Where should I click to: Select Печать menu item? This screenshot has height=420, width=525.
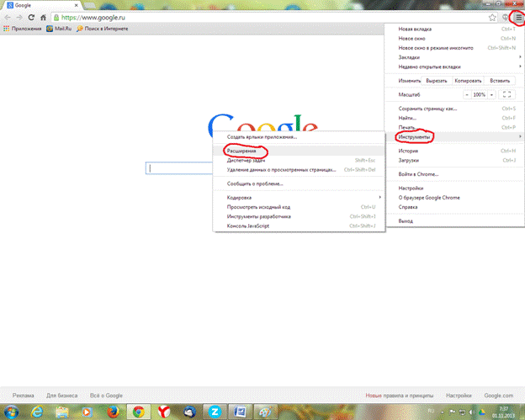pos(454,127)
